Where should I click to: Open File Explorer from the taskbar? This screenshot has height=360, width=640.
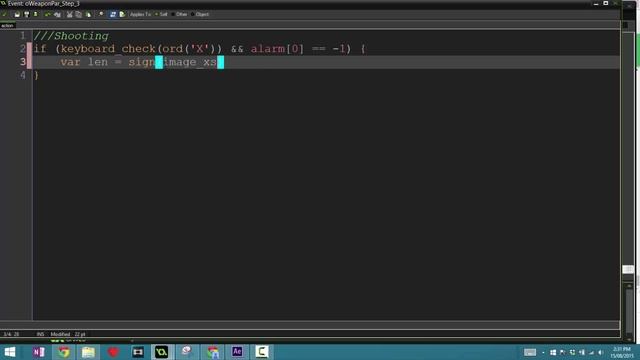click(x=88, y=352)
